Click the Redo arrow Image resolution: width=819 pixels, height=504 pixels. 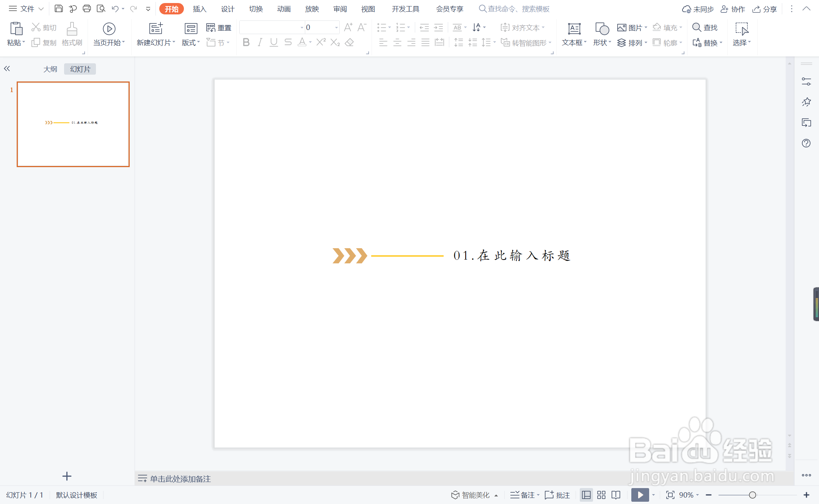click(x=133, y=9)
